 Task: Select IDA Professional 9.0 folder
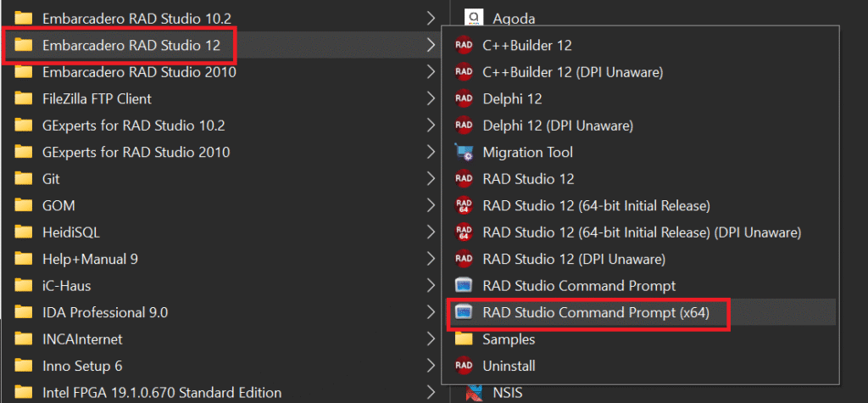(x=221, y=313)
